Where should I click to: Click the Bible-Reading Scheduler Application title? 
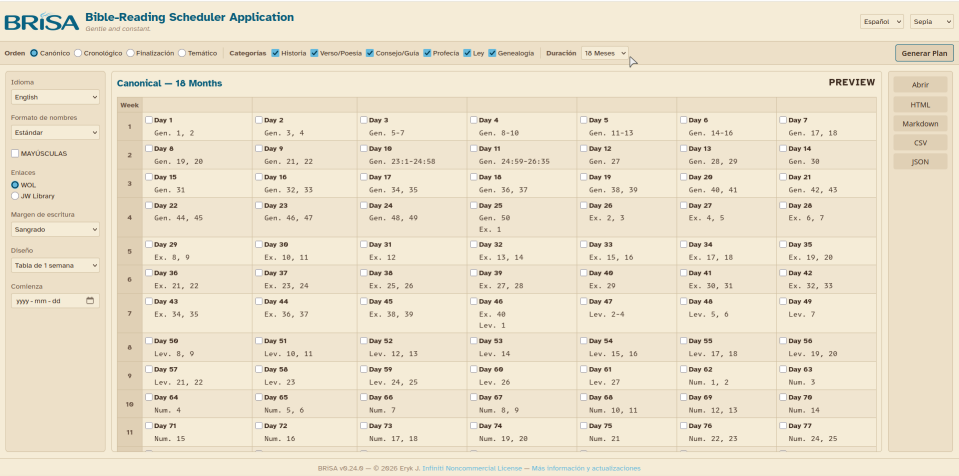pos(190,17)
